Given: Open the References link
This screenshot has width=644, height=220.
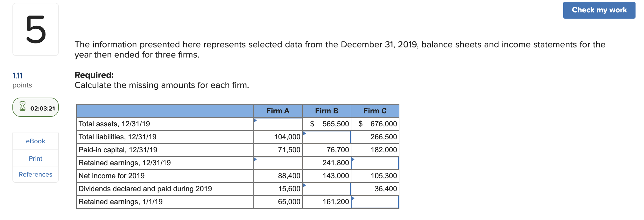Looking at the screenshot, I should point(35,174).
